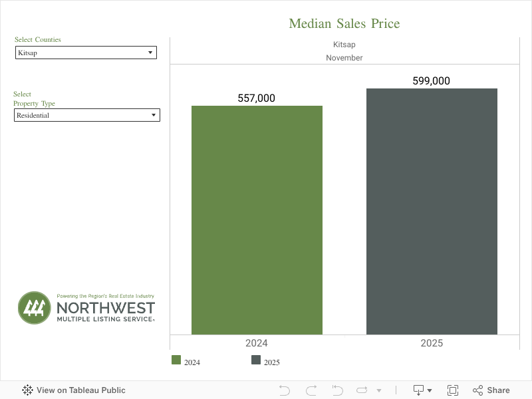Click the Northwest MLS logo
The width and height of the screenshot is (532, 399).
86,308
